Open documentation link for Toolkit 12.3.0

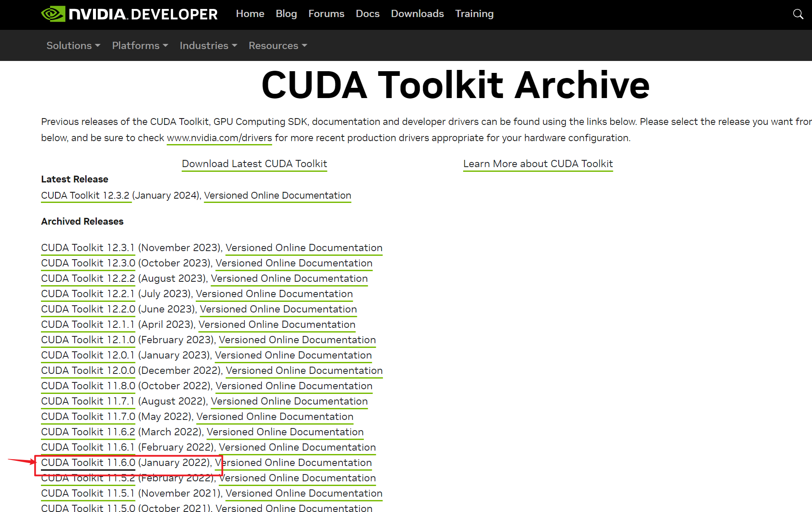tap(294, 263)
